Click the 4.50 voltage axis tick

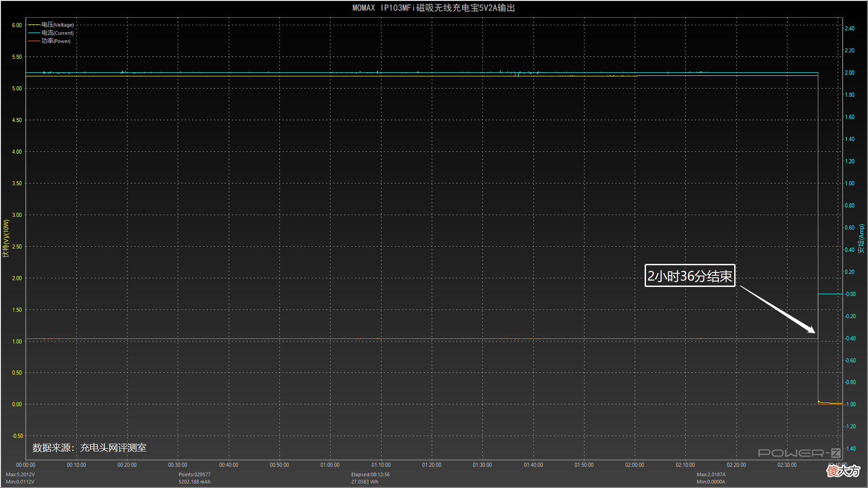pos(17,120)
